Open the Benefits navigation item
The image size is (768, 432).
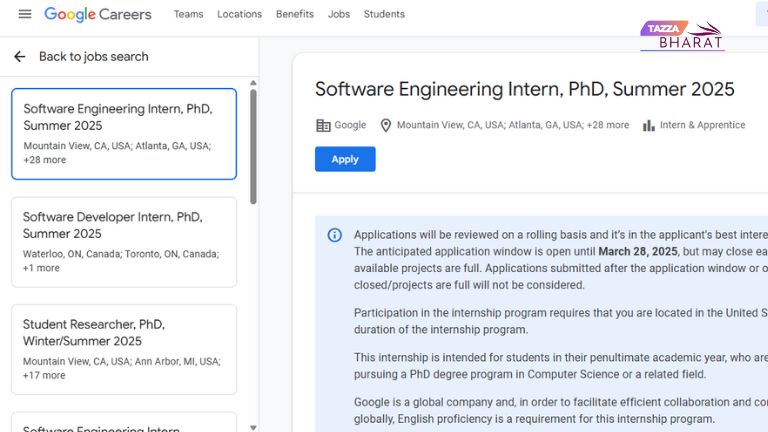pyautogui.click(x=295, y=14)
